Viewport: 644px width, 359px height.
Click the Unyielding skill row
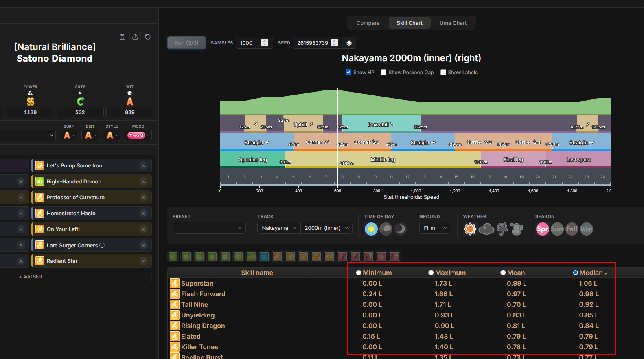coord(257,315)
